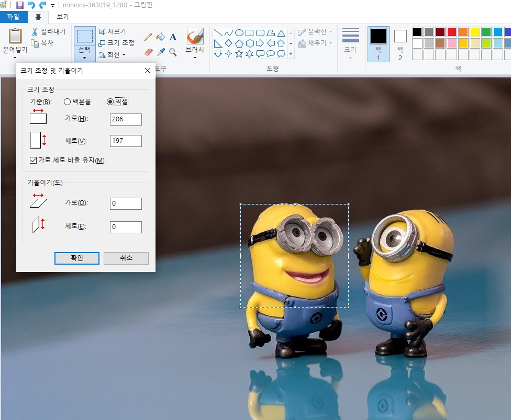Select the 색 2 background color box
This screenshot has height=420, width=511.
coord(400,44)
